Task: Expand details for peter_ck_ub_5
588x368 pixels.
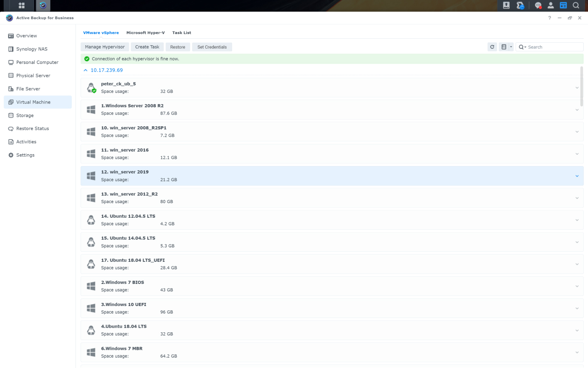Action: (577, 88)
